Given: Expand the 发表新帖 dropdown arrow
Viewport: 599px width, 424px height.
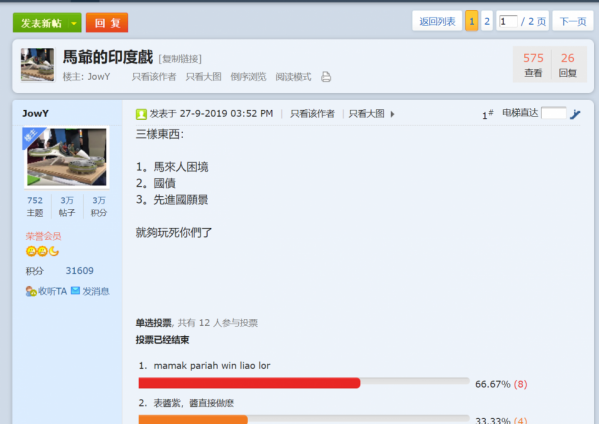Looking at the screenshot, I should (74, 23).
